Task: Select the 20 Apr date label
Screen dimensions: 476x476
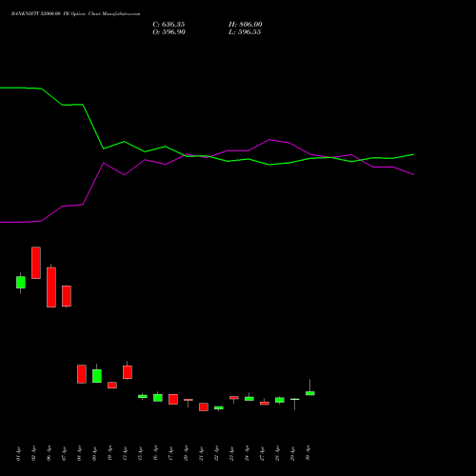Action: (x=186, y=453)
